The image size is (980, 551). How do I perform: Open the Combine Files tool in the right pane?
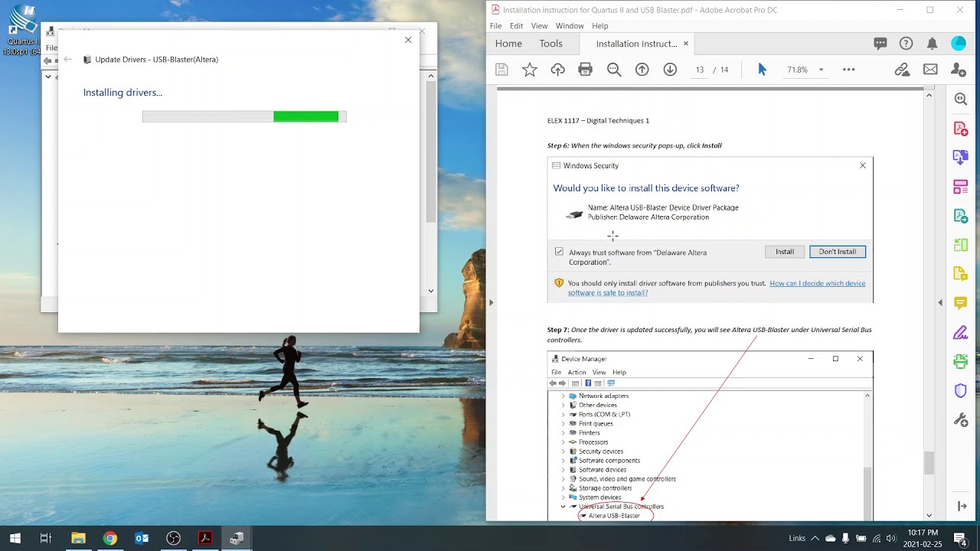pos(961,158)
